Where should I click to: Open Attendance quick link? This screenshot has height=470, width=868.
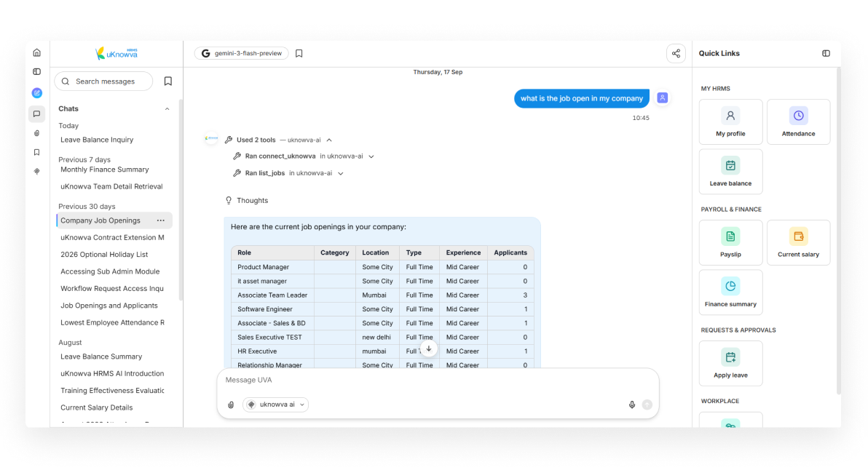(x=798, y=122)
